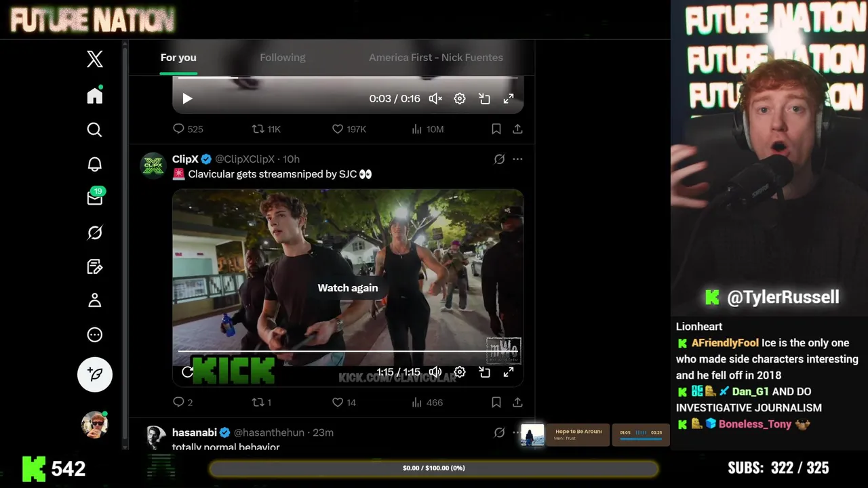Viewport: 868px width, 488px height.
Task: Click the @TylerRussell channel label
Action: 783,297
